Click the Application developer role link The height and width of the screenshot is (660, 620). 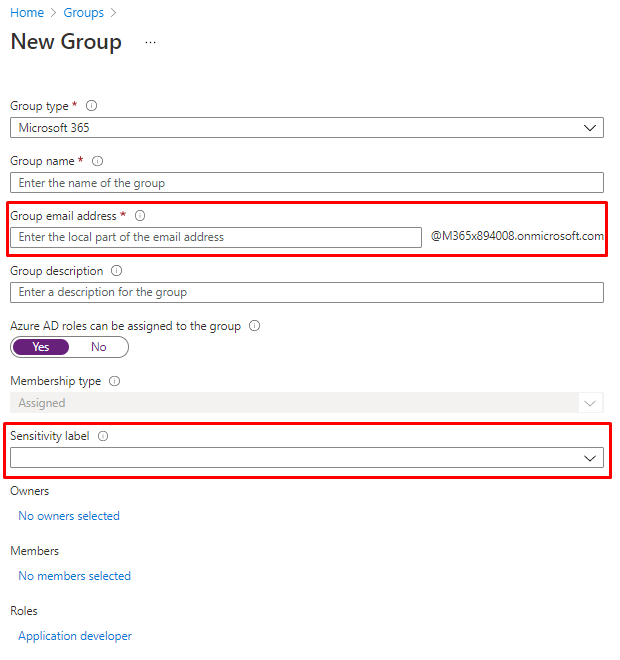[x=75, y=636]
